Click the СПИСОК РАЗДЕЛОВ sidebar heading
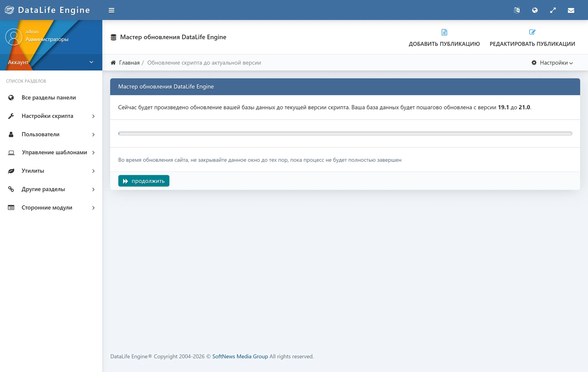588x372 pixels. [26, 81]
